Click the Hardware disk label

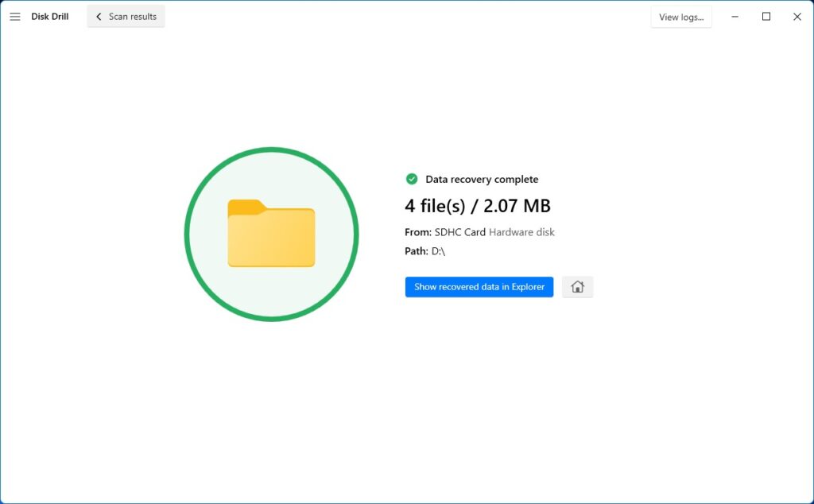point(521,232)
